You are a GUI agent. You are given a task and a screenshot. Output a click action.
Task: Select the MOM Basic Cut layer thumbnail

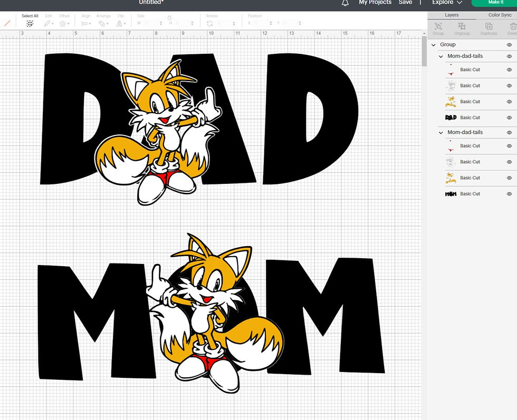pyautogui.click(x=451, y=194)
